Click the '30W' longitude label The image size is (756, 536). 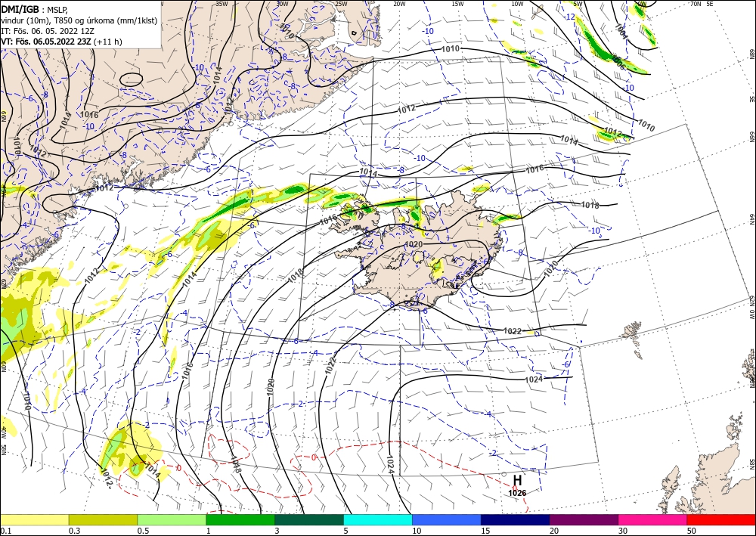282,3
